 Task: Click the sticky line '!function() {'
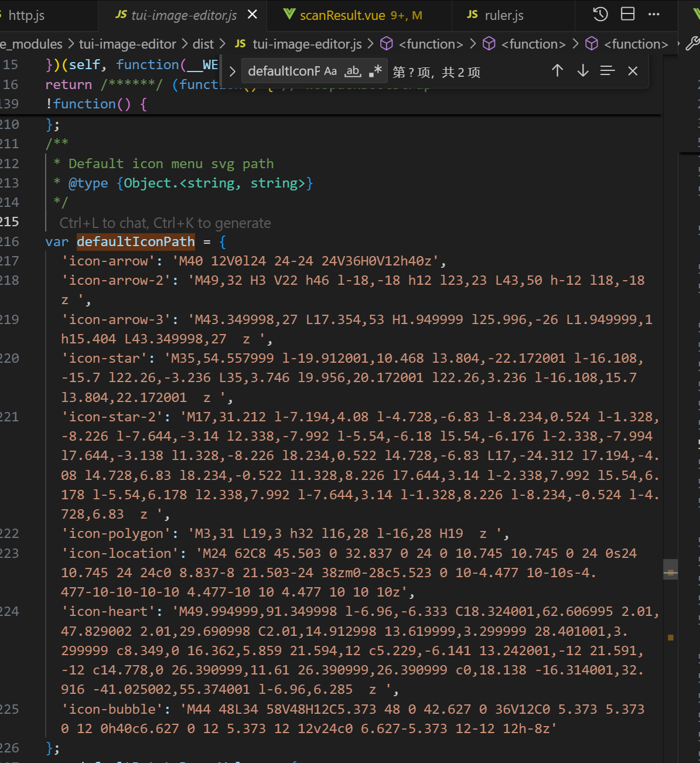tap(96, 104)
